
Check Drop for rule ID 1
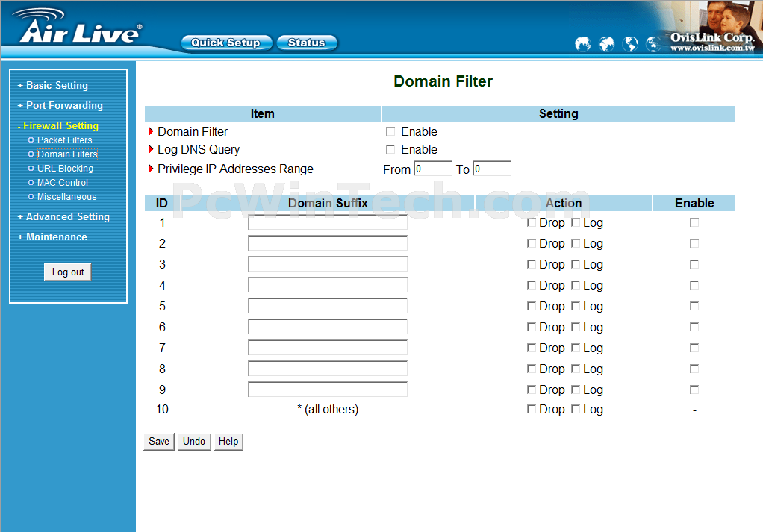click(532, 222)
